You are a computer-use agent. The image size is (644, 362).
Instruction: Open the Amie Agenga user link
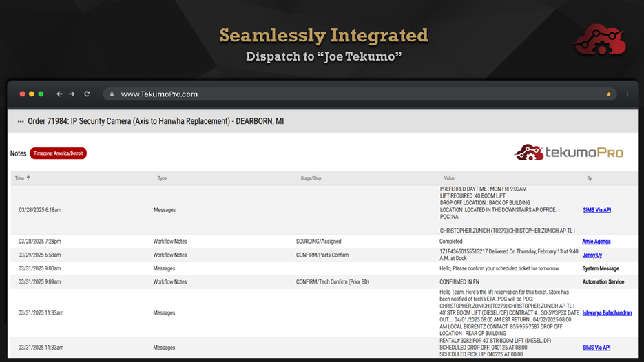tap(596, 242)
